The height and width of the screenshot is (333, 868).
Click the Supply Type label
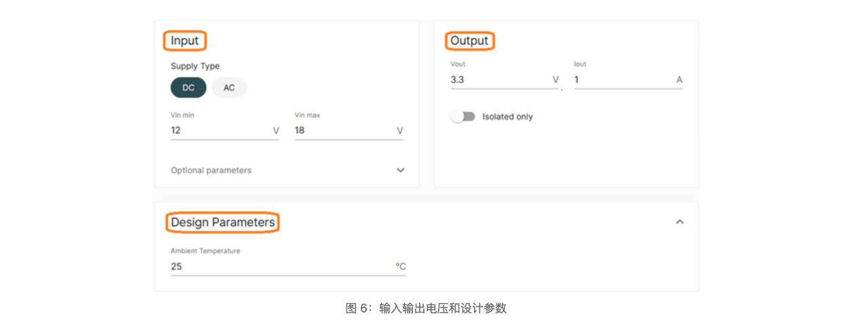[x=195, y=66]
